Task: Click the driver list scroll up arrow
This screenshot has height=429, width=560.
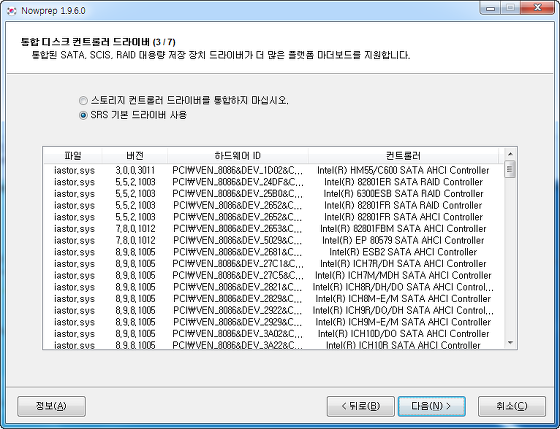Action: tap(510, 154)
